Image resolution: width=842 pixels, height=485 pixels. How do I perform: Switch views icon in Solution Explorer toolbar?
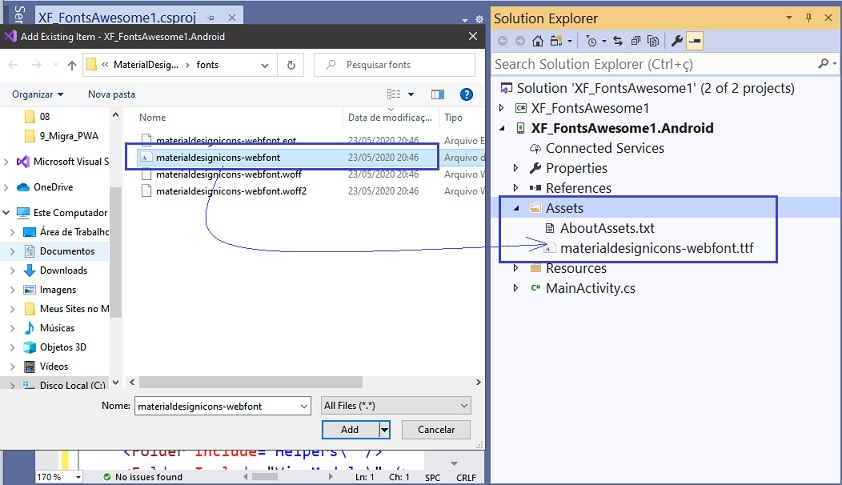pyautogui.click(x=556, y=41)
